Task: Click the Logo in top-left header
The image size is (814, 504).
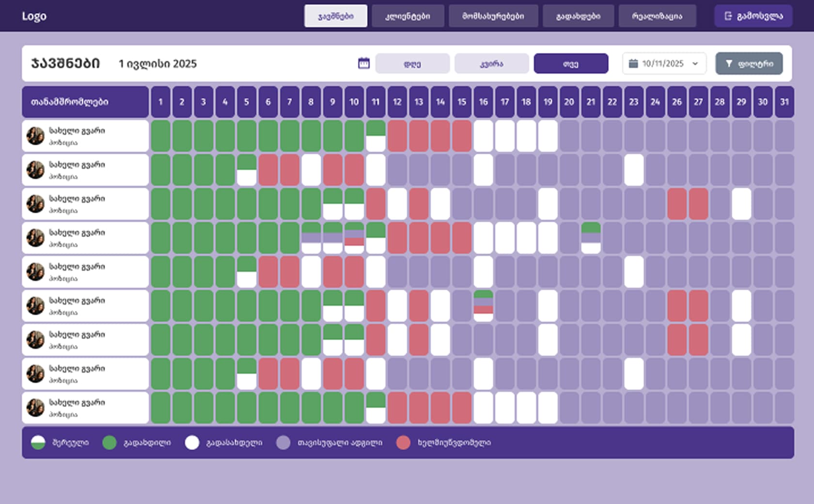Action: 34,16
